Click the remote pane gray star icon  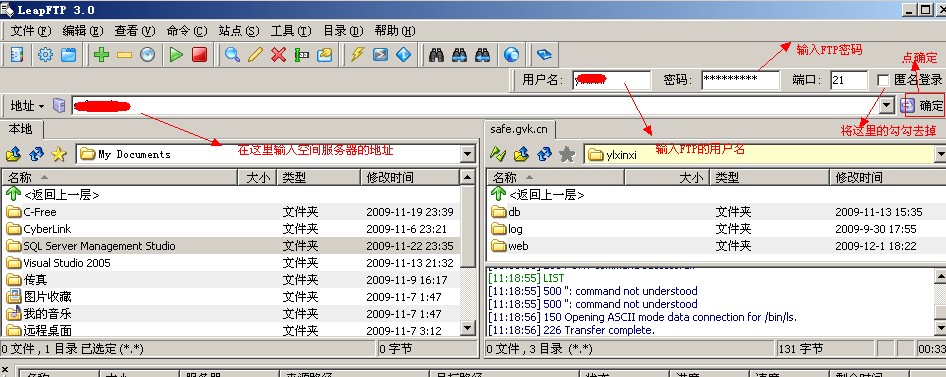[x=567, y=154]
